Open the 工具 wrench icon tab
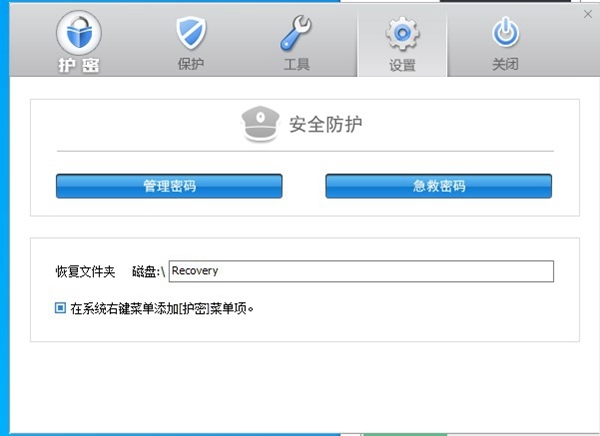Image resolution: width=600 pixels, height=436 pixels. click(x=296, y=33)
